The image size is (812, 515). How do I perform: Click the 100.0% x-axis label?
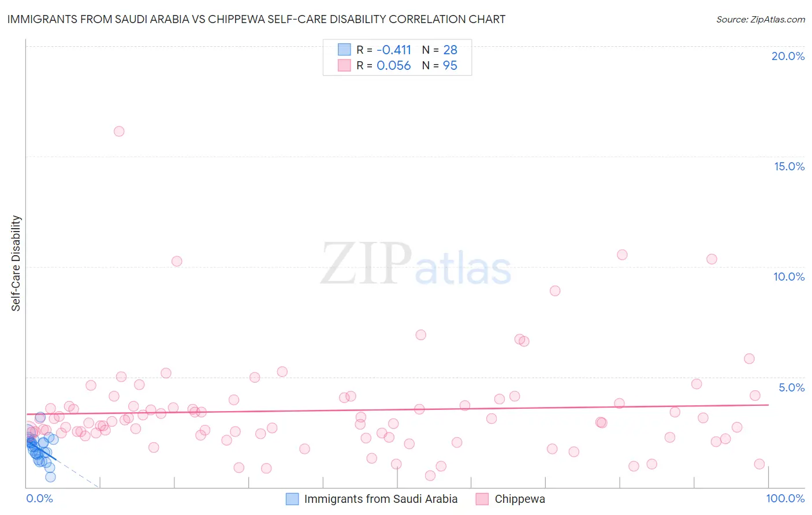point(785,498)
